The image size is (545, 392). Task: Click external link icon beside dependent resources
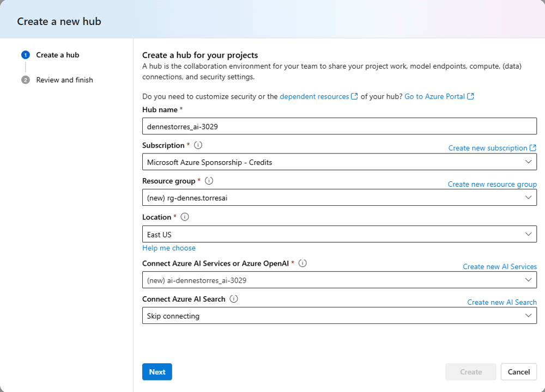click(x=354, y=96)
